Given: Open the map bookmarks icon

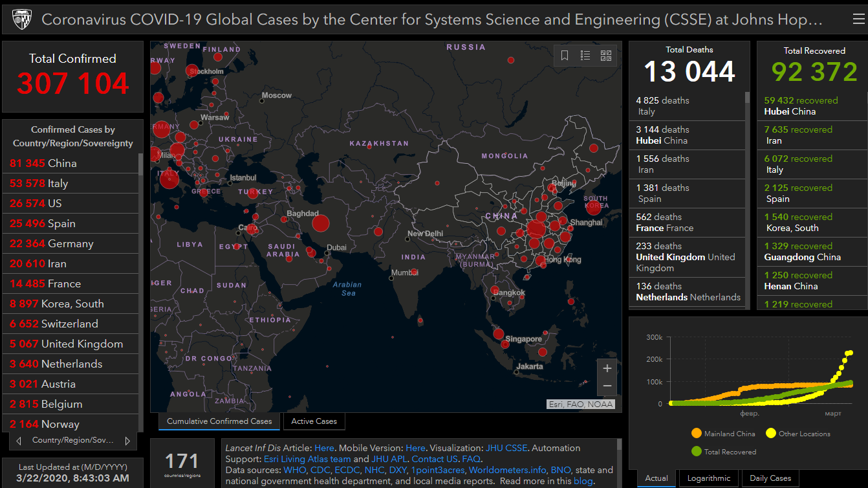Looking at the screenshot, I should (x=565, y=56).
